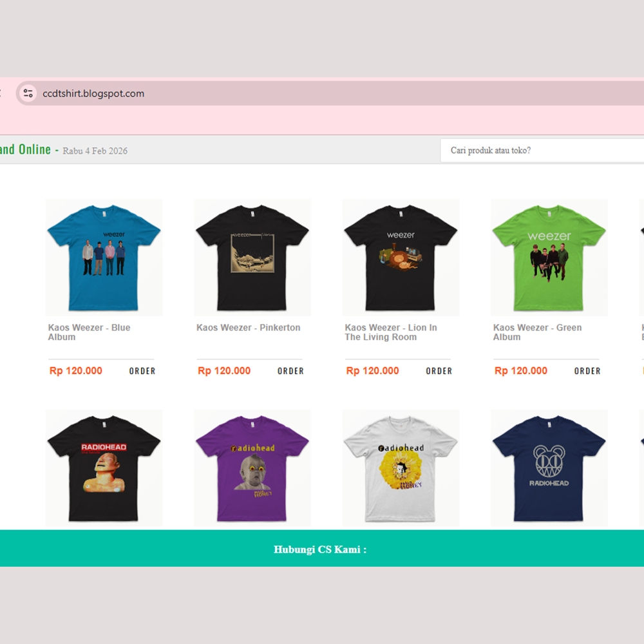Click ORDER for Kaos Weezer Pinkerton

[290, 371]
